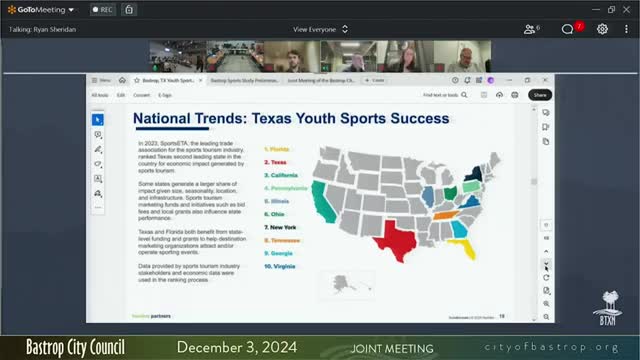Open the Acrobat account avatar
This screenshot has width=640, height=360.
[x=491, y=80]
